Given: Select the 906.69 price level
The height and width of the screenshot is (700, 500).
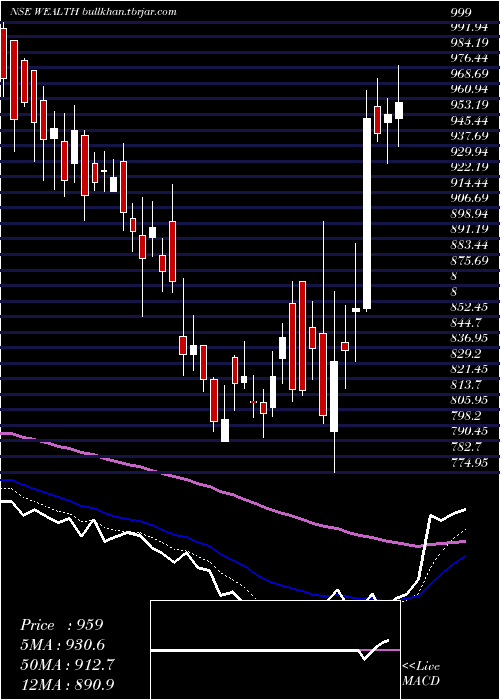Looking at the screenshot, I should pos(469,197).
